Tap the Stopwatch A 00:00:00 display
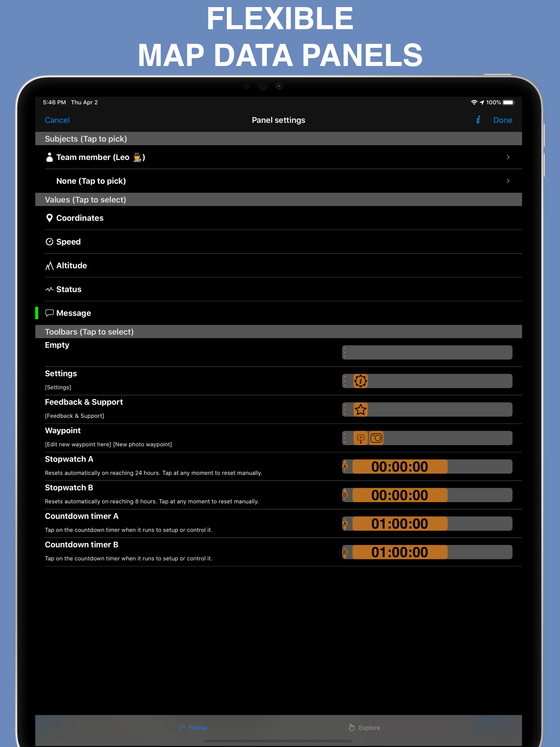 [400, 467]
